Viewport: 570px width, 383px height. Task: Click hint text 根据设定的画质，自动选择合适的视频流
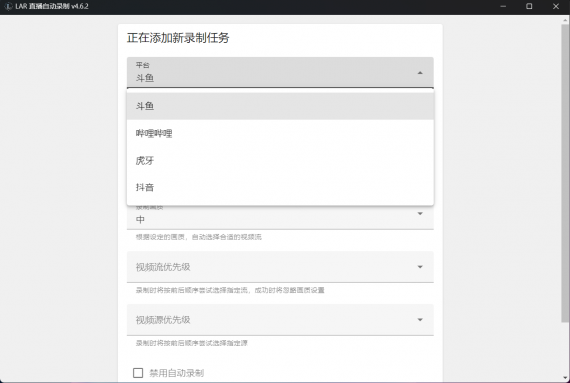tap(198, 237)
